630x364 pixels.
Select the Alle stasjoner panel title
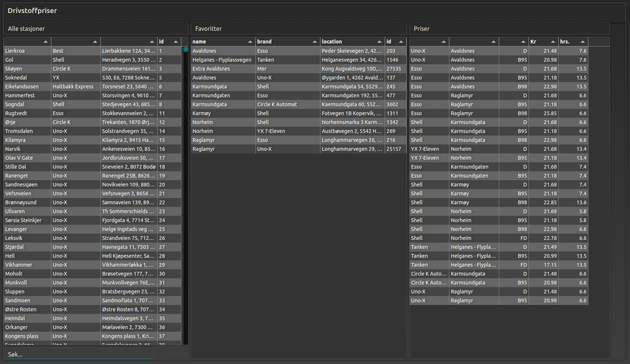(26, 29)
